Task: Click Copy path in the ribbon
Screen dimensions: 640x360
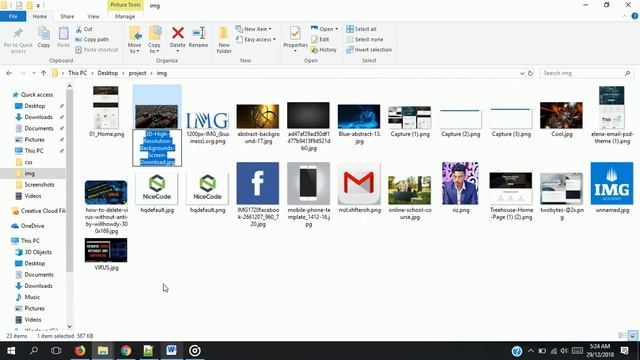Action: [92, 40]
